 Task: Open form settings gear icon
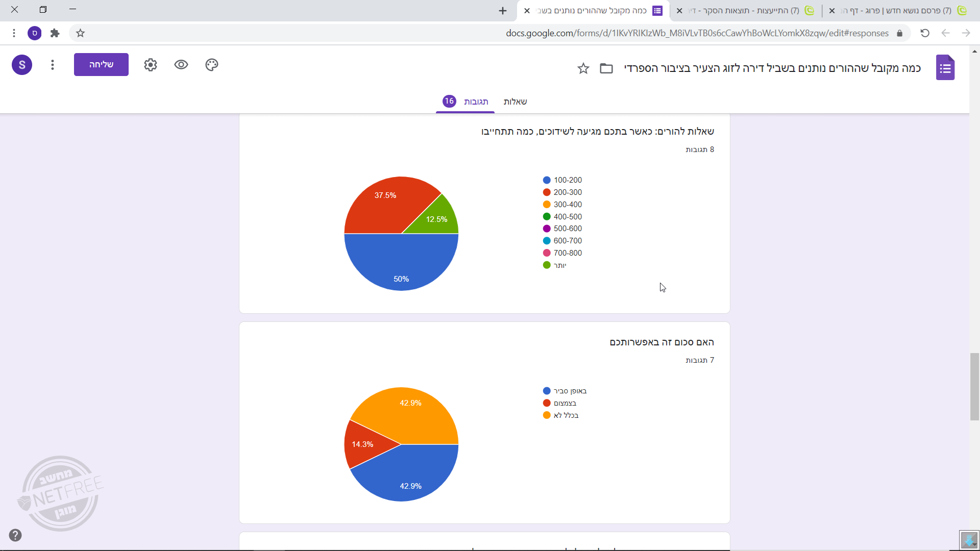coord(150,65)
